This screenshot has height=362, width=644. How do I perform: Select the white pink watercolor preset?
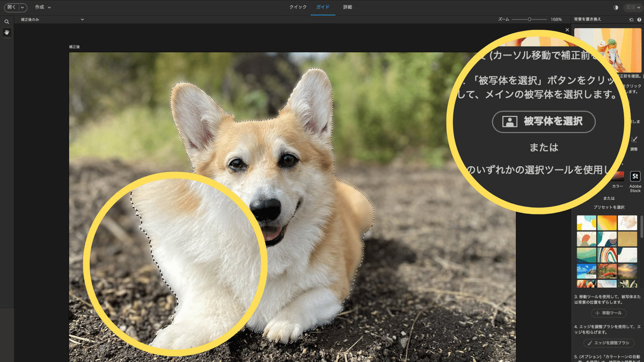[627, 223]
